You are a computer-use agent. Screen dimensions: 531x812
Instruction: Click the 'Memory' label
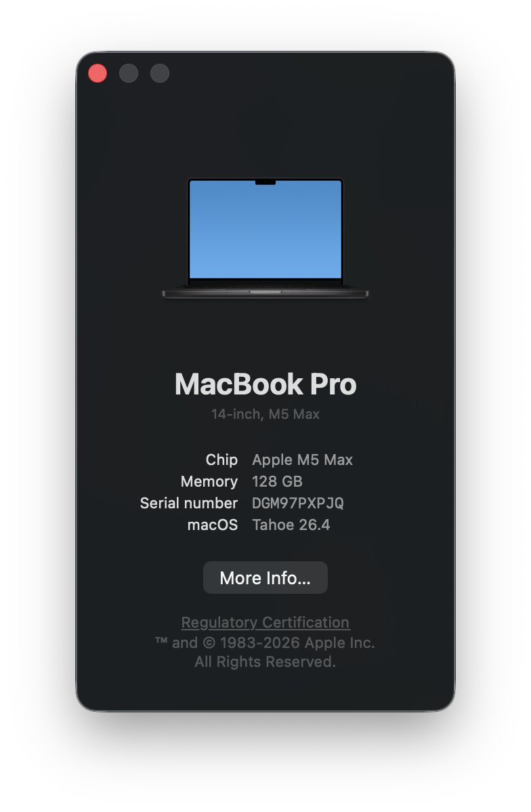(x=209, y=482)
